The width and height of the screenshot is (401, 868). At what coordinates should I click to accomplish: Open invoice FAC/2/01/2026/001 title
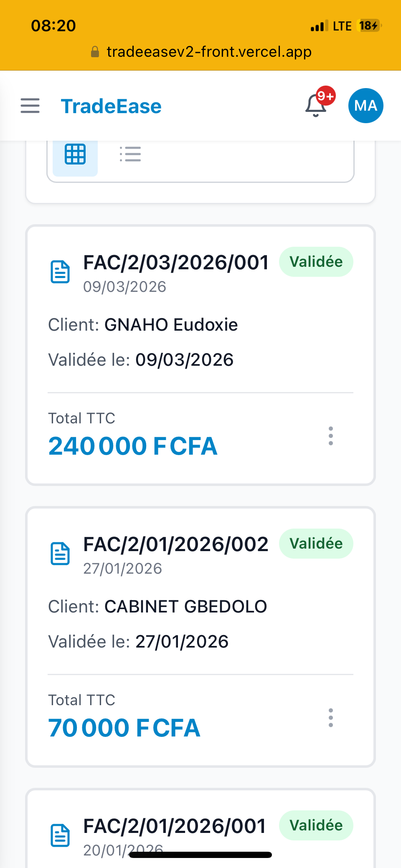[175, 826]
